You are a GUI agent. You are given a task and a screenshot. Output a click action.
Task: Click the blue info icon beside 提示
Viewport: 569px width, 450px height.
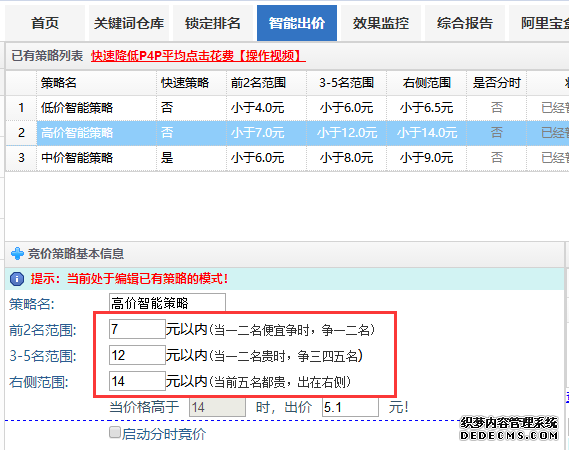coord(17,279)
